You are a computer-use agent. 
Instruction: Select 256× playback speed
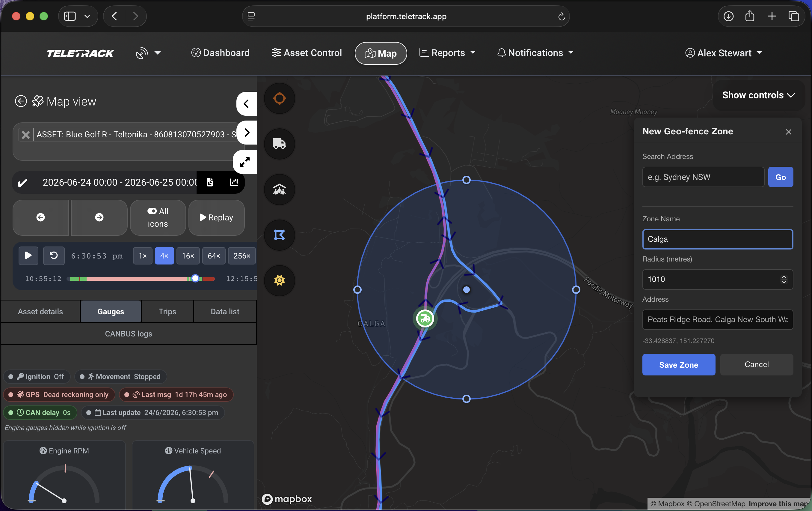(x=242, y=256)
